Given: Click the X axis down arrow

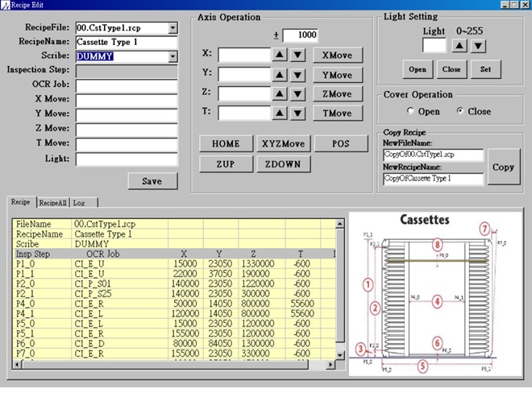Looking at the screenshot, I should pos(297,56).
